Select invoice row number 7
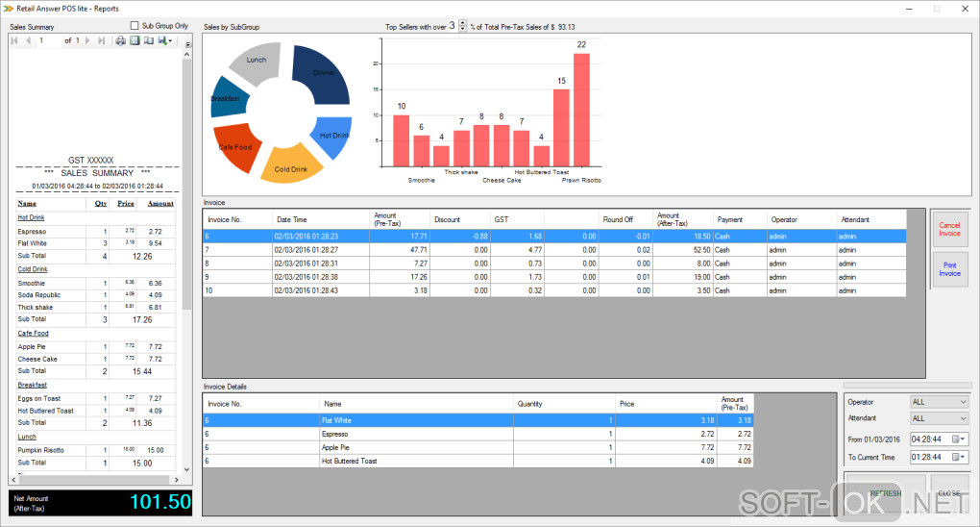The width and height of the screenshot is (980, 527). coord(554,250)
